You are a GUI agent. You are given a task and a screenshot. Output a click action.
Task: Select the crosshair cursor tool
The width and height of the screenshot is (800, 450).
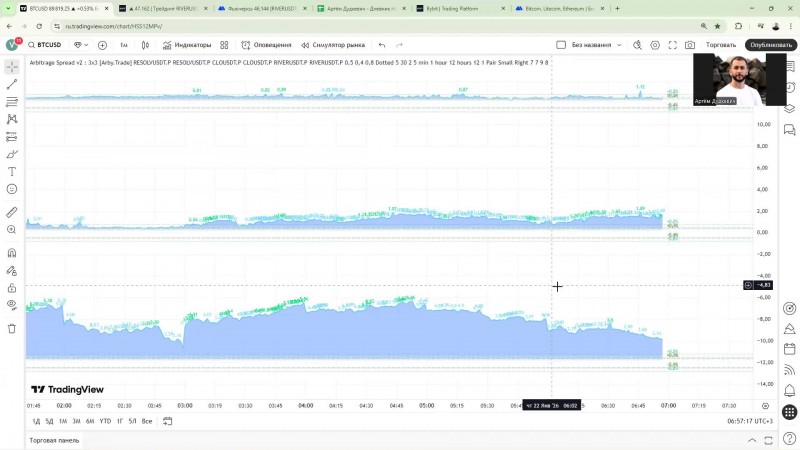[12, 67]
